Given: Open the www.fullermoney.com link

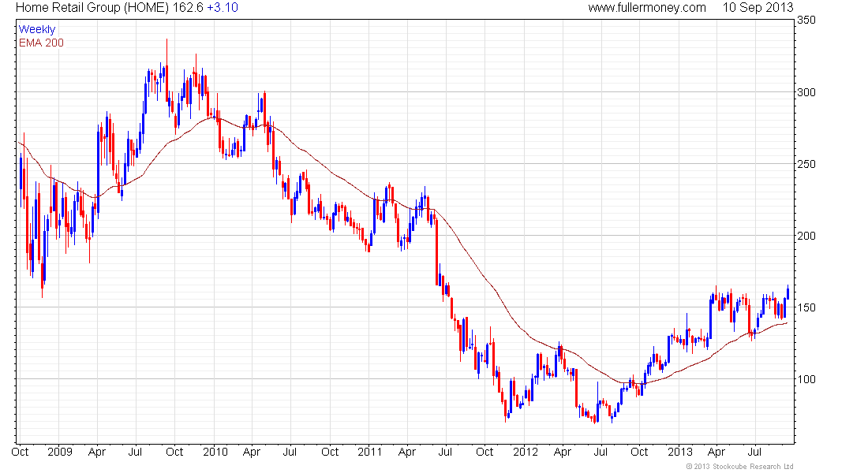Looking at the screenshot, I should 646,8.
